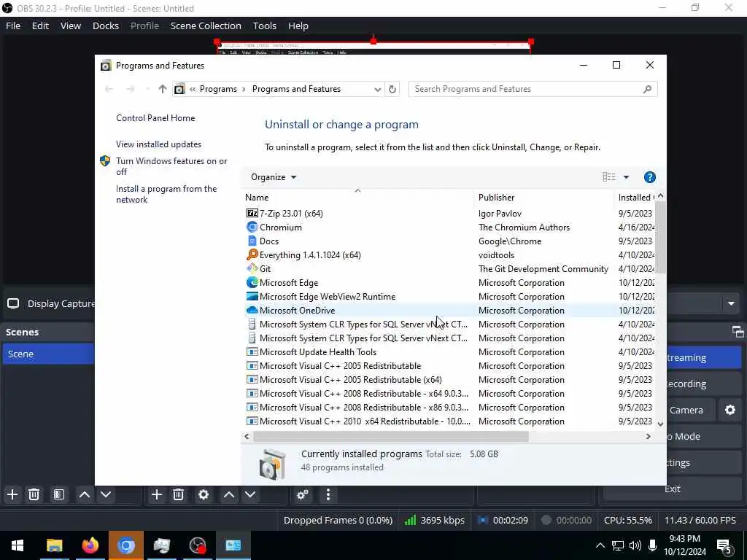Click the taskbar speaker volume icon
Viewport: 747px width, 560px height.
coord(635,545)
